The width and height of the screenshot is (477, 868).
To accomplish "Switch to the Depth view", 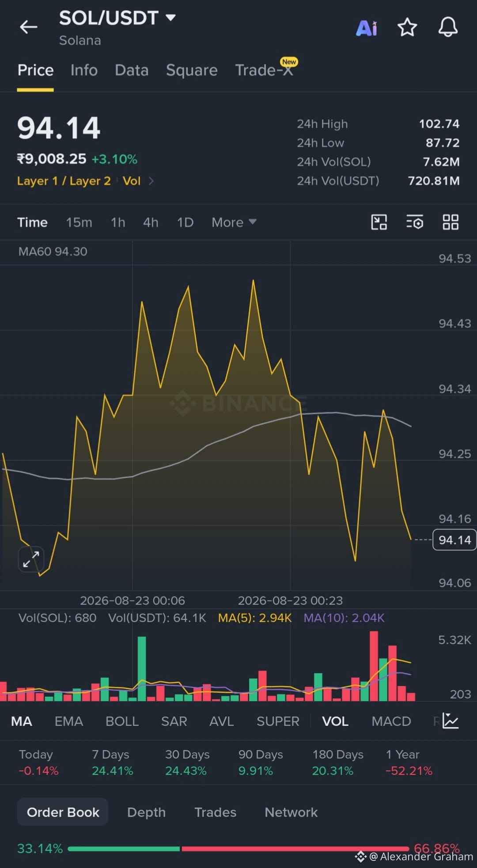I will 146,812.
